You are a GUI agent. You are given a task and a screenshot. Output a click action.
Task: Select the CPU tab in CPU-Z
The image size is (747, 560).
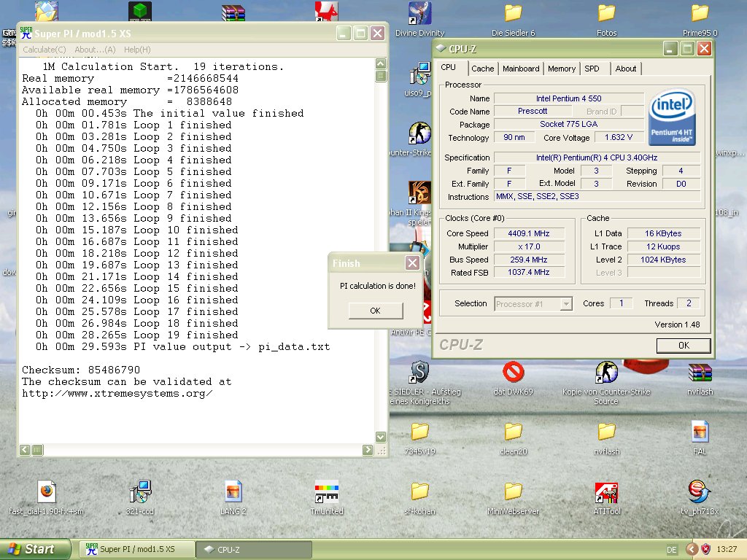(x=449, y=68)
